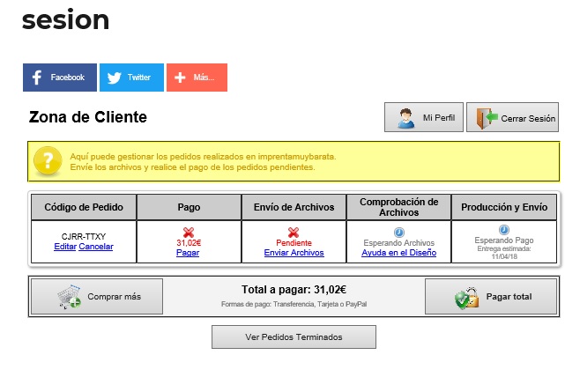Cancel order CJRR-TTXY via Cancelar link

click(x=96, y=247)
